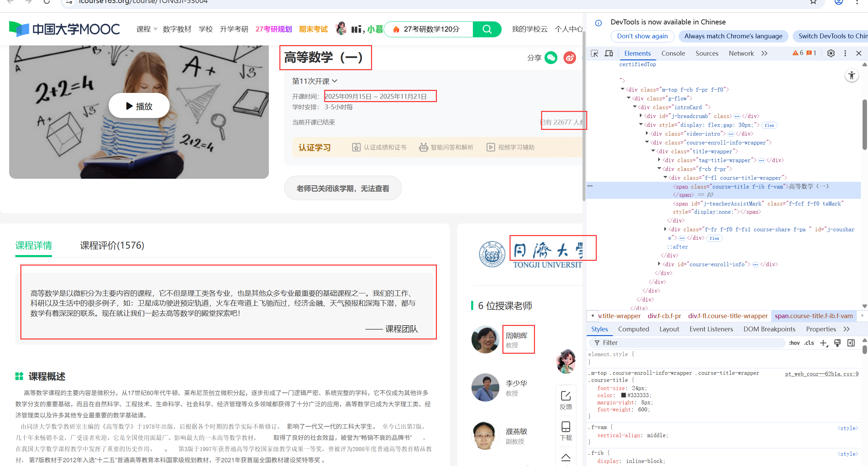
Task: Share the course via WeChat icon
Action: (551, 58)
